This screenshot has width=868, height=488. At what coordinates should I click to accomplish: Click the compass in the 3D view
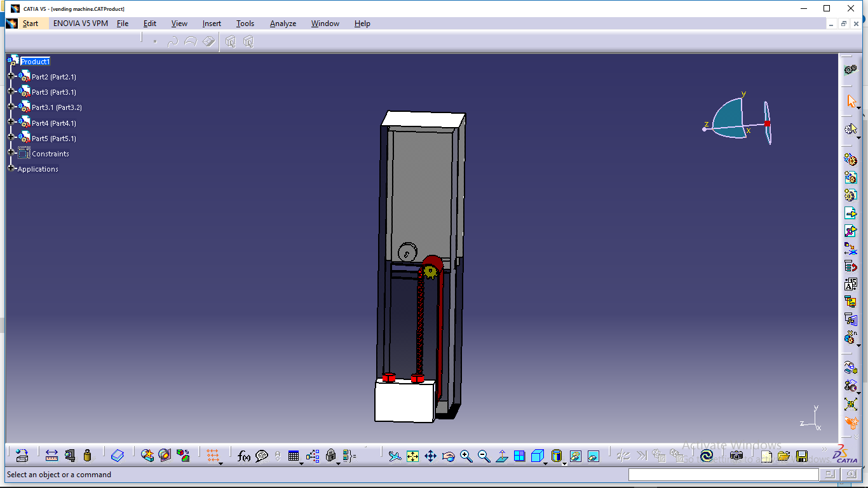tap(738, 119)
